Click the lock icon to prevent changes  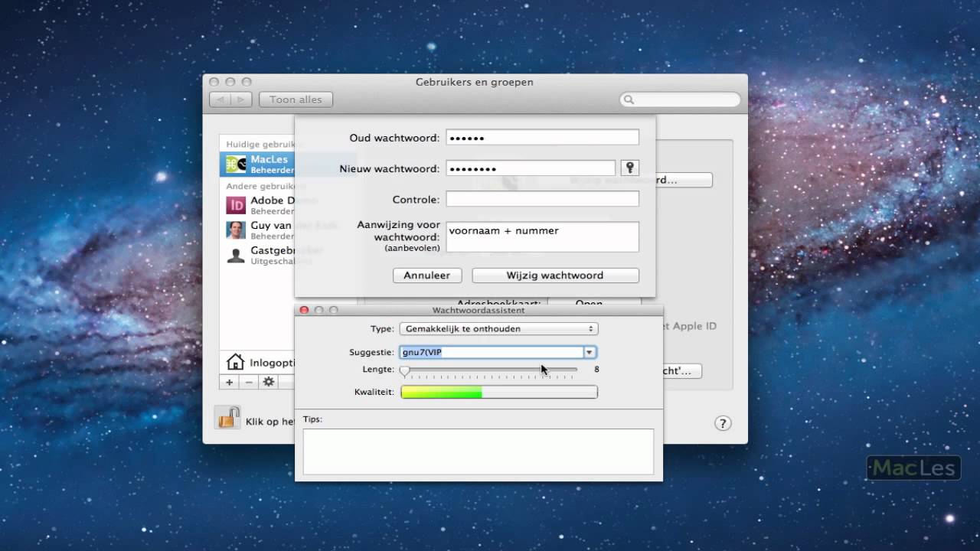pyautogui.click(x=227, y=418)
